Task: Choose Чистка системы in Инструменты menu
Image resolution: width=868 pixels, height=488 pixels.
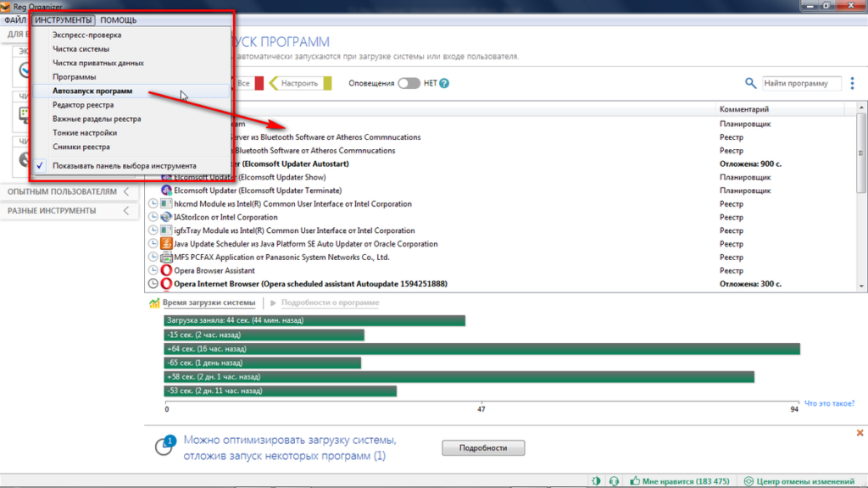Action: click(81, 49)
